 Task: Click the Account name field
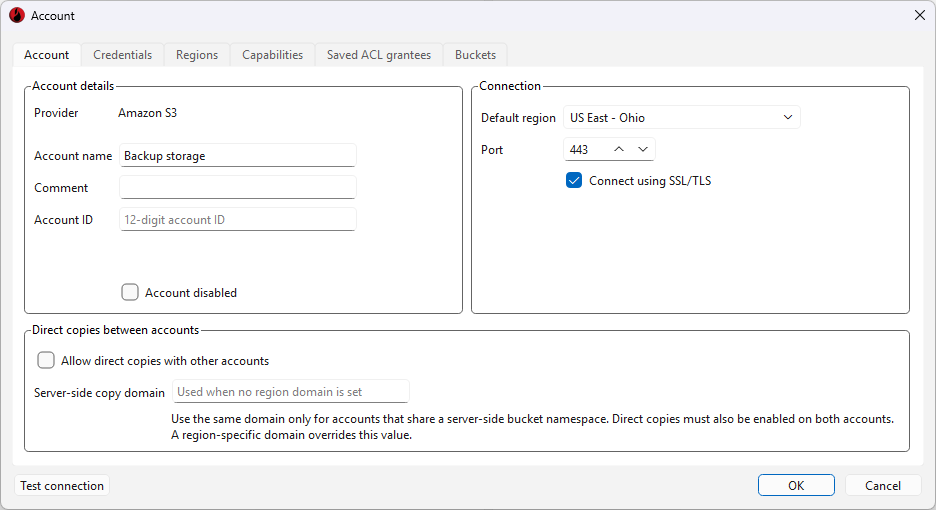(x=238, y=156)
